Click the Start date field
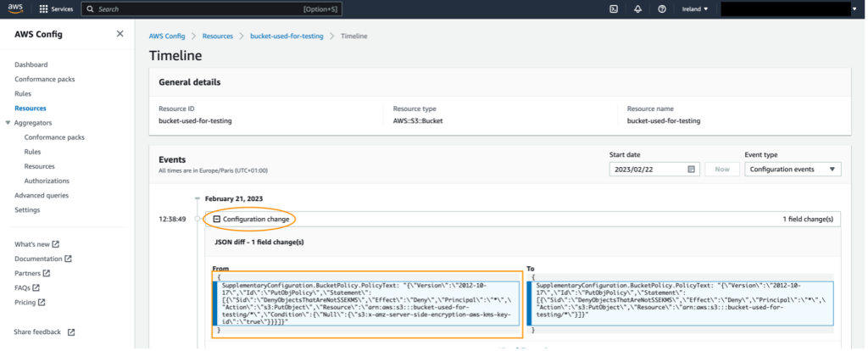The height and width of the screenshot is (351, 868). click(x=654, y=170)
